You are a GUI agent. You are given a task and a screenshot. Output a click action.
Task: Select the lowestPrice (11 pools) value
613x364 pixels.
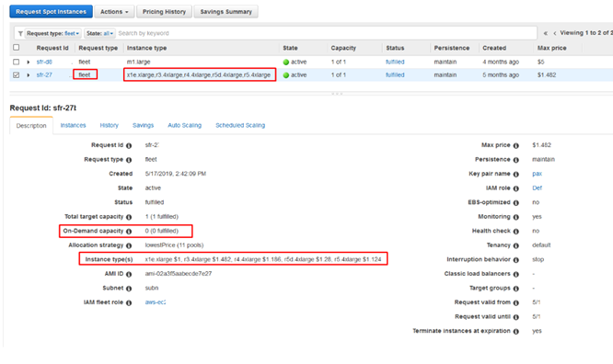point(174,245)
